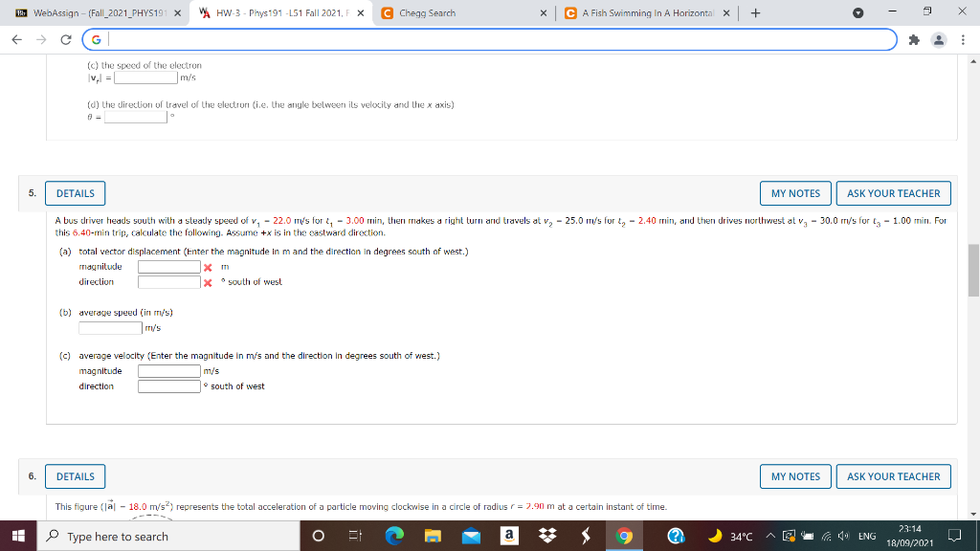Open the Mail app from the taskbar
Image resolution: width=980 pixels, height=551 pixels.
point(471,535)
